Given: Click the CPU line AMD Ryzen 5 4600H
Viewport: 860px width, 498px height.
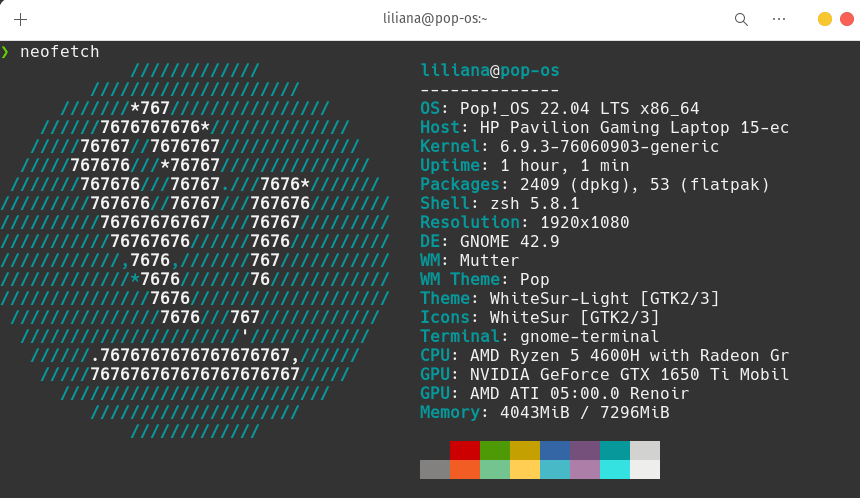Looking at the screenshot, I should tap(604, 355).
